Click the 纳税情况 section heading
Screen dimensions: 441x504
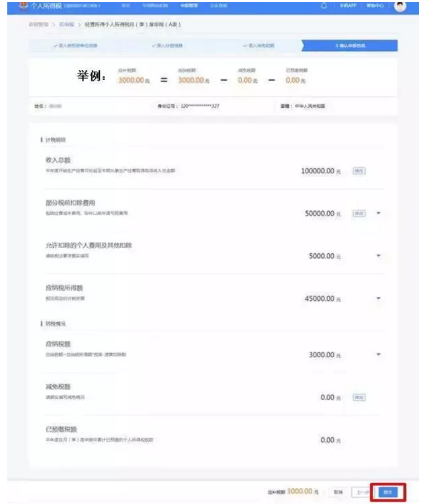(56, 323)
